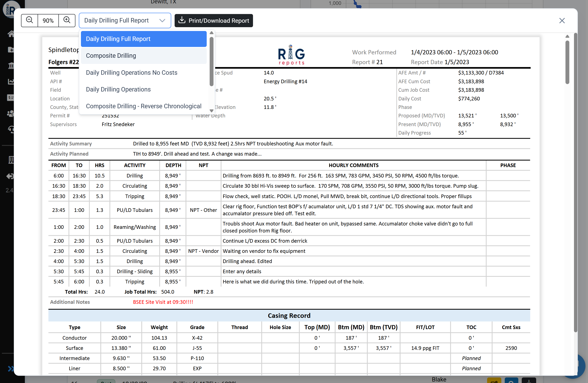Click the report page scrollbar thumb
Viewport: 588px width, 383px height.
click(x=567, y=62)
